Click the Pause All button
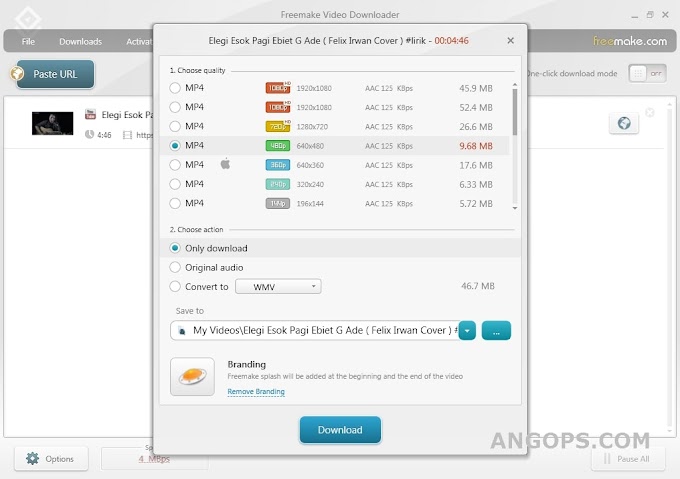 [x=628, y=459]
